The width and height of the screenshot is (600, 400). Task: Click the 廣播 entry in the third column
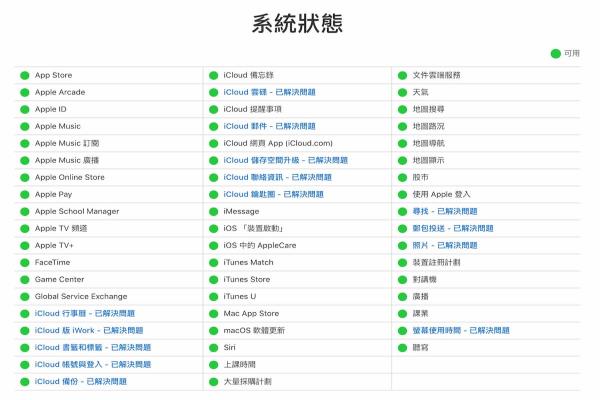coord(420,297)
